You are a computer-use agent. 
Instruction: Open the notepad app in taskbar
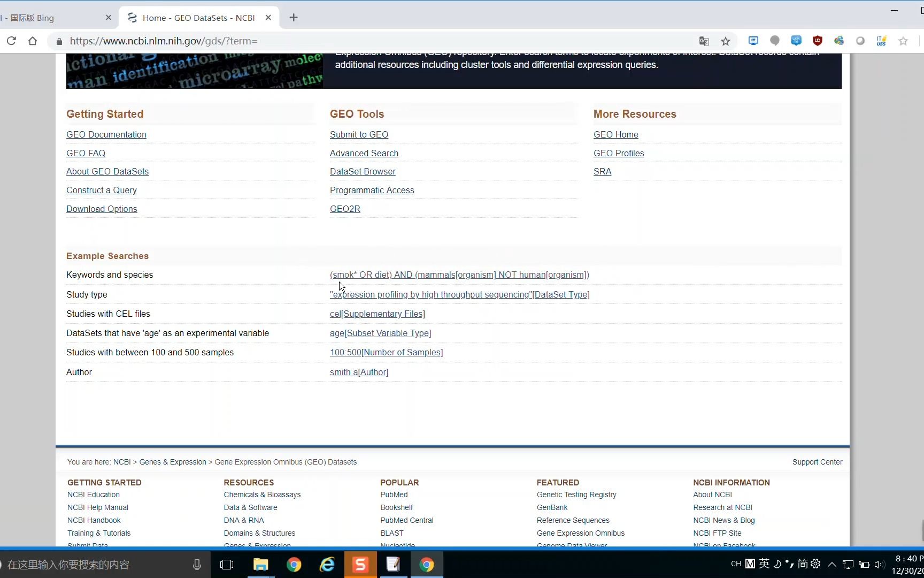pyautogui.click(x=393, y=565)
